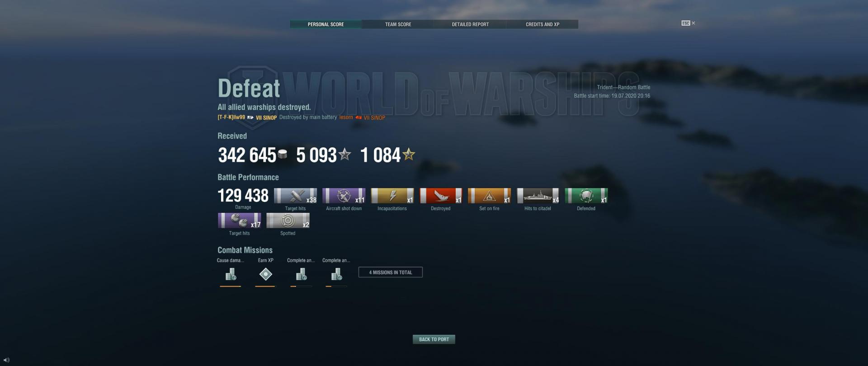Select the Aircraft shot down ribbon

344,196
